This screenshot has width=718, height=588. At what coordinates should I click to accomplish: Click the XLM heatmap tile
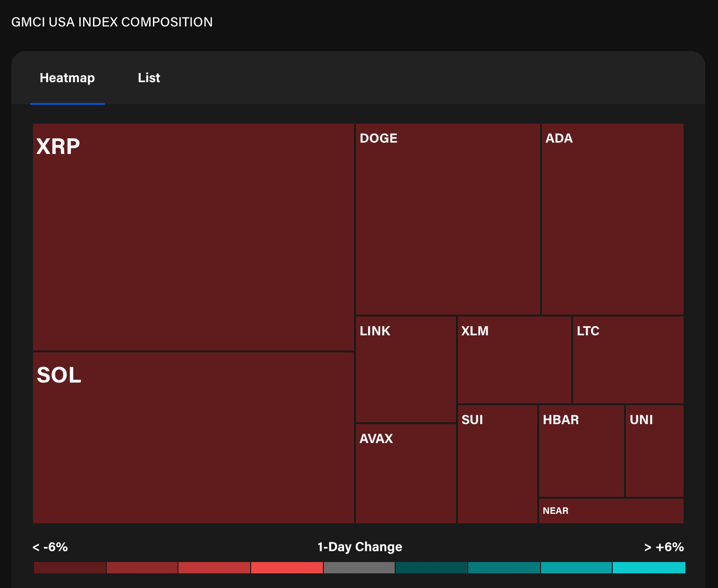[x=514, y=360]
